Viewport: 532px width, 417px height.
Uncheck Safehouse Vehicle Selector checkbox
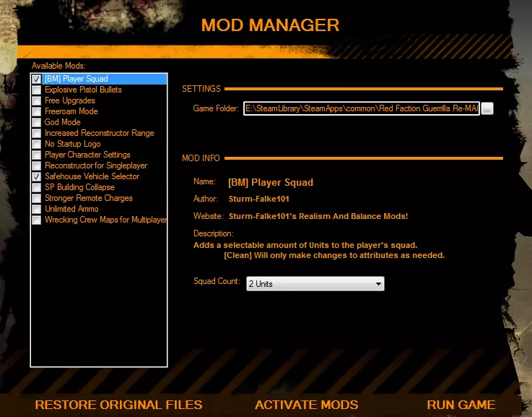click(x=37, y=177)
